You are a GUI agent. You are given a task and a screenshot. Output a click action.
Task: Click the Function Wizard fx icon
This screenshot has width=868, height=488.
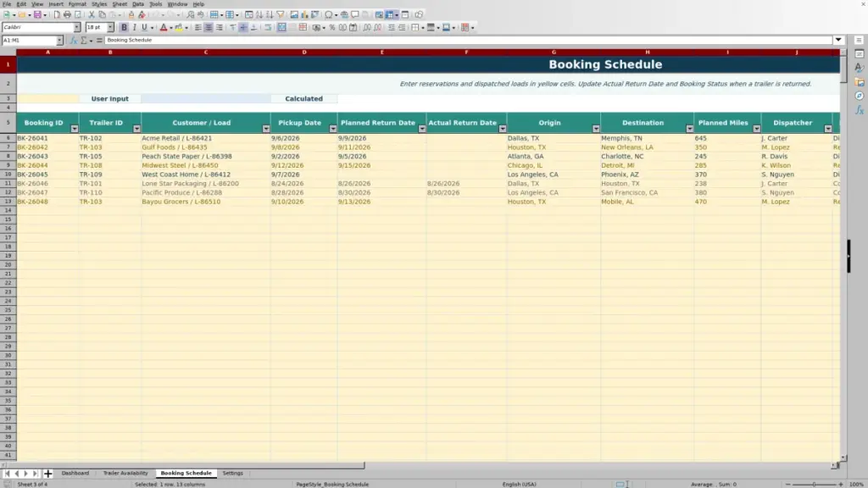73,41
